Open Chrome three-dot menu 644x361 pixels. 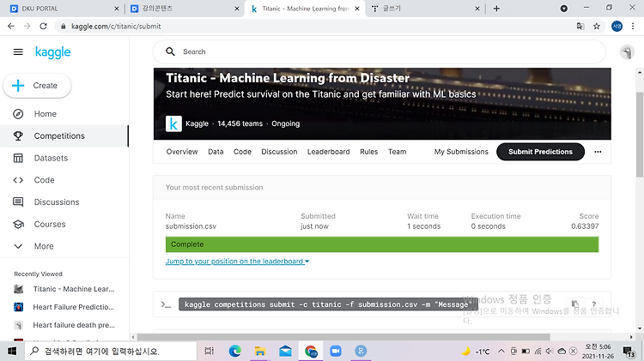[633, 27]
